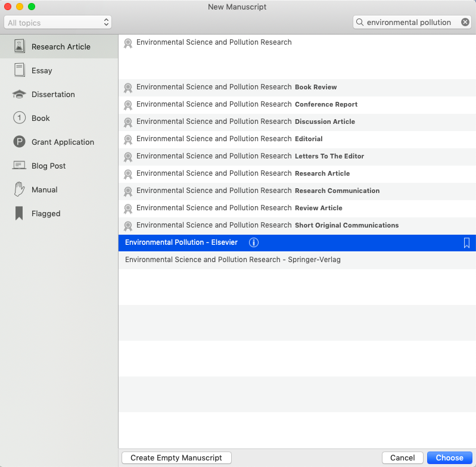Click the Grant Application P icon

tap(20, 142)
